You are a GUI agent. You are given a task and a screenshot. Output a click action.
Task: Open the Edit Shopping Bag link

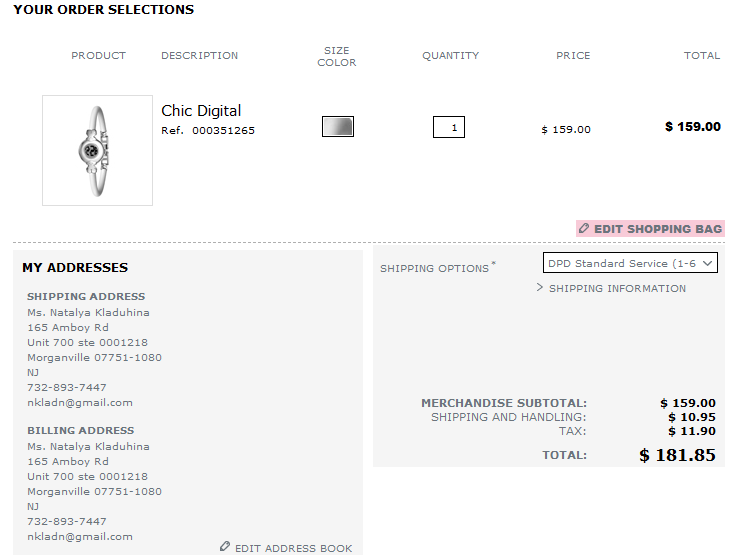coord(657,229)
